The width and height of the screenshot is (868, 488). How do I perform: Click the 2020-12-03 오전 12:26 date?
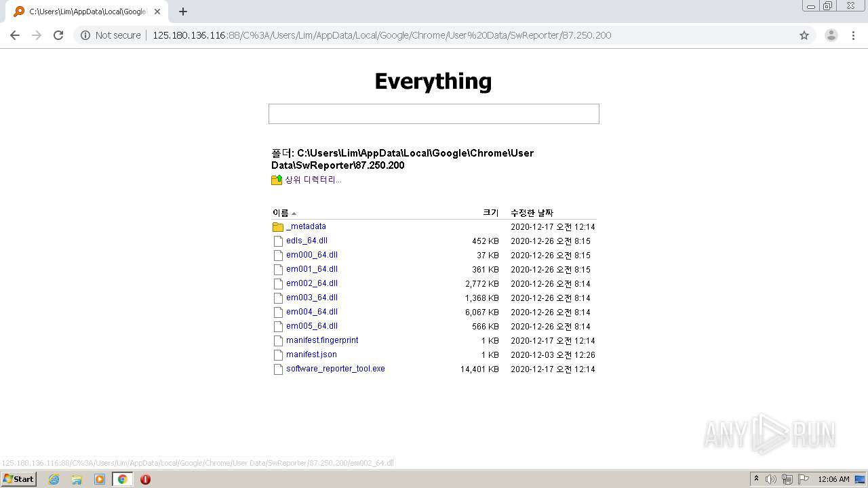pyautogui.click(x=553, y=355)
